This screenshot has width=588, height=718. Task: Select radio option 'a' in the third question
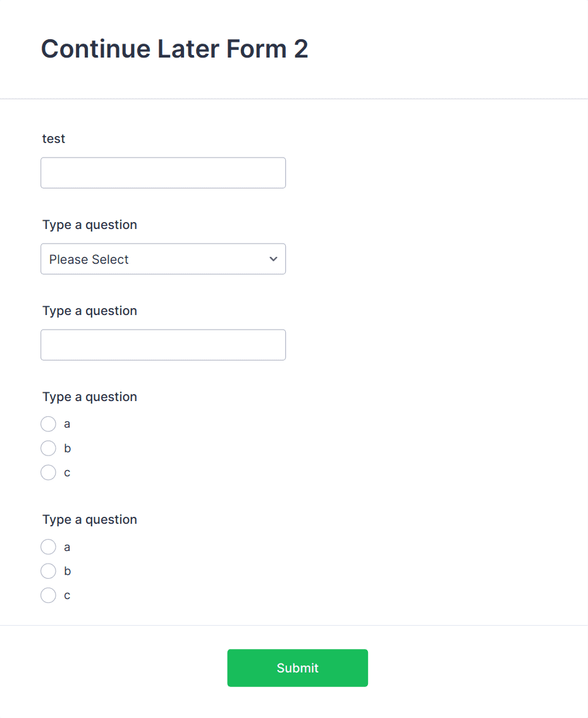point(48,424)
